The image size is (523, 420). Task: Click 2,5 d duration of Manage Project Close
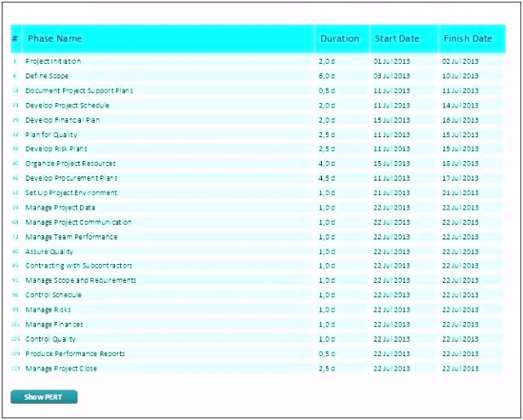pos(327,369)
